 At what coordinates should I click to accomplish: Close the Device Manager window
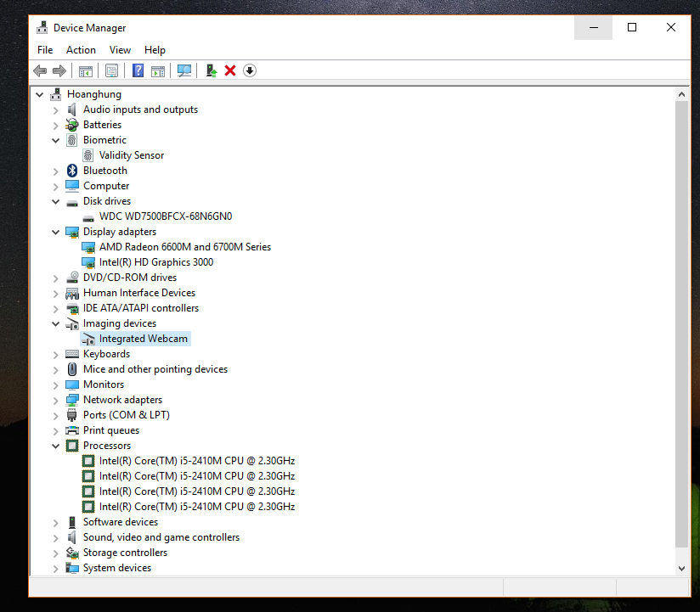670,28
